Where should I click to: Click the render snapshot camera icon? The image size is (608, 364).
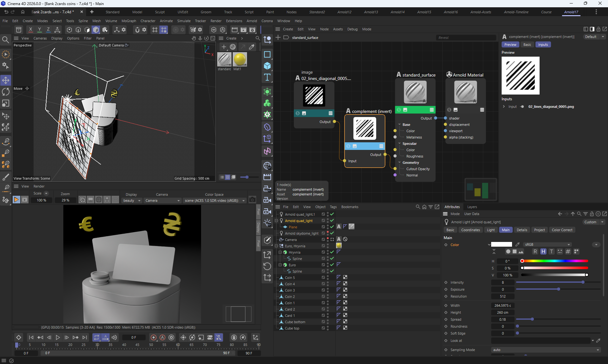tap(252, 200)
